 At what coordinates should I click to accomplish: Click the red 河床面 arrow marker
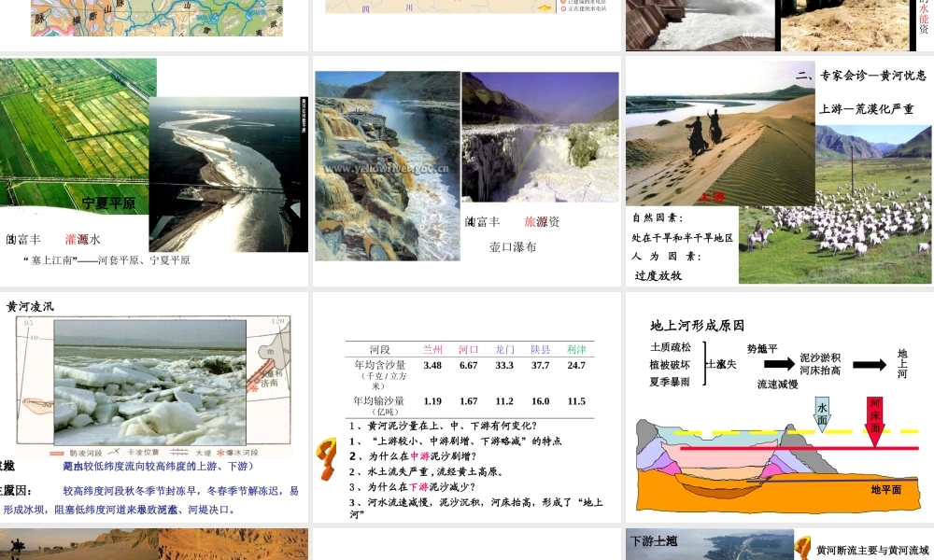click(874, 421)
